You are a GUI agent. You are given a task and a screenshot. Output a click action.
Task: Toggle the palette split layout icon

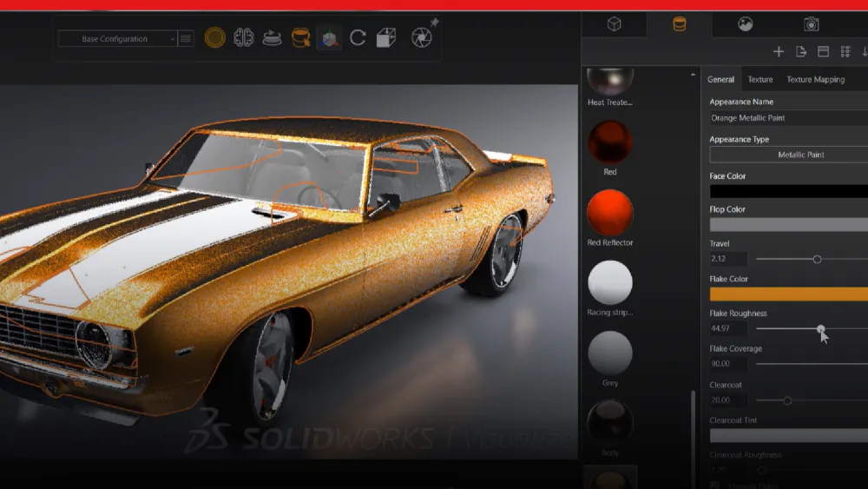(x=823, y=51)
